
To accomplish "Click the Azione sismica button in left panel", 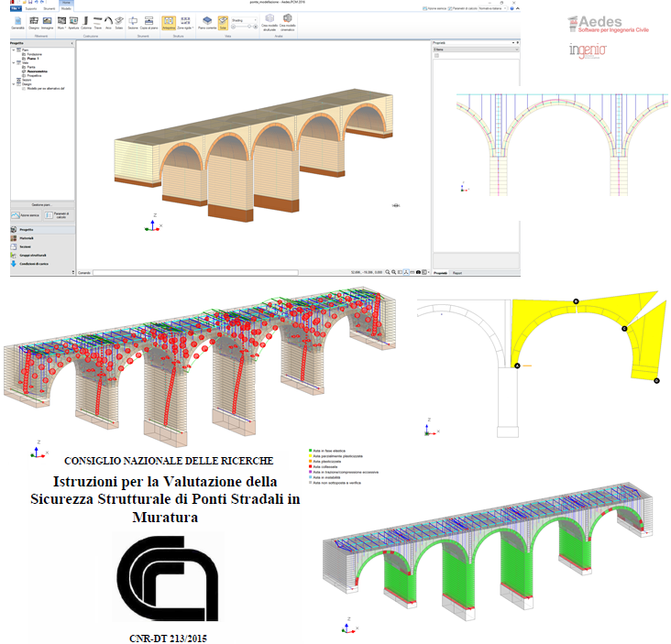I will (x=26, y=215).
